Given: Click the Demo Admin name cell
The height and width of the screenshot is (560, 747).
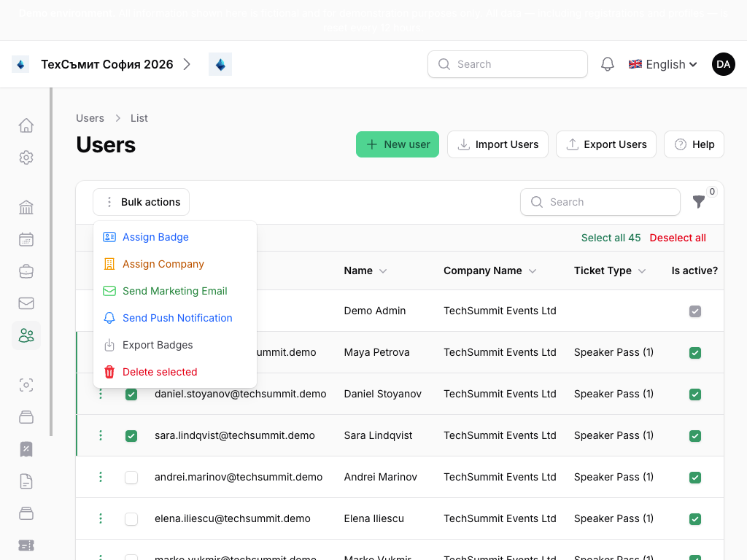Looking at the screenshot, I should 375,311.
